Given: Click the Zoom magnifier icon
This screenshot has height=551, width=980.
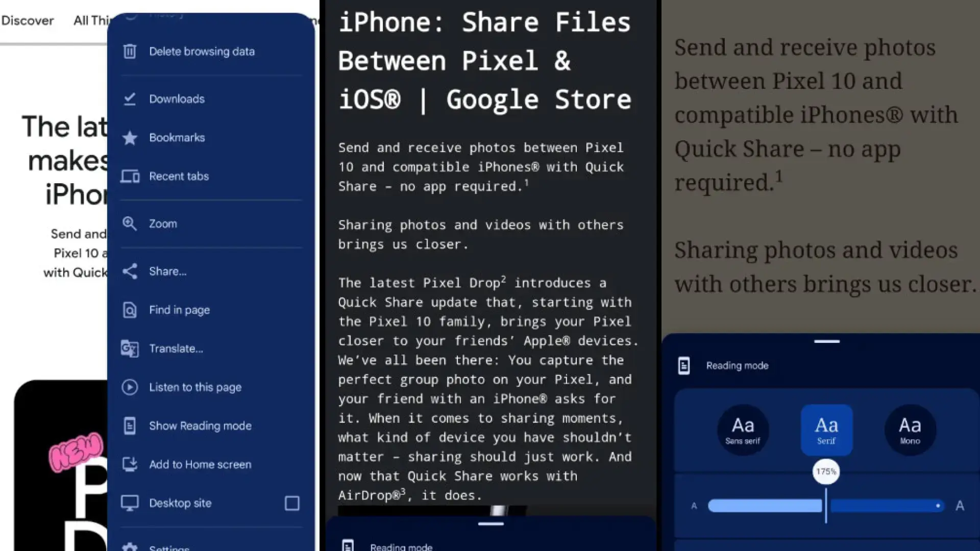Looking at the screenshot, I should pos(130,223).
